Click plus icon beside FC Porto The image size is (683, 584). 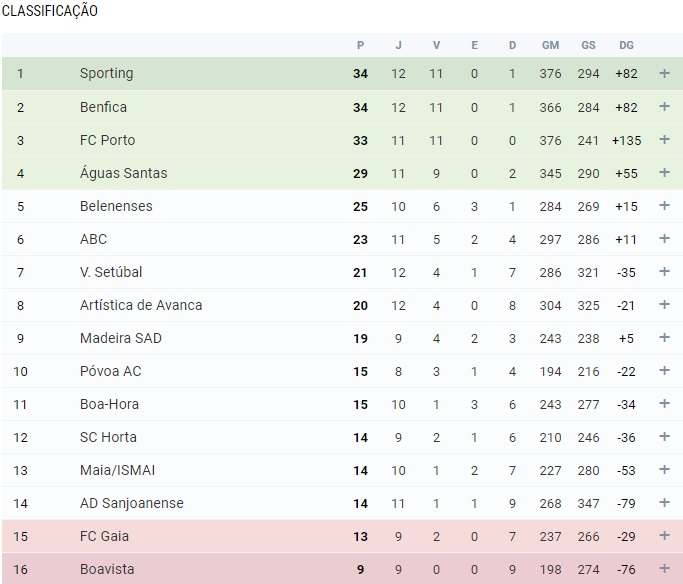664,140
